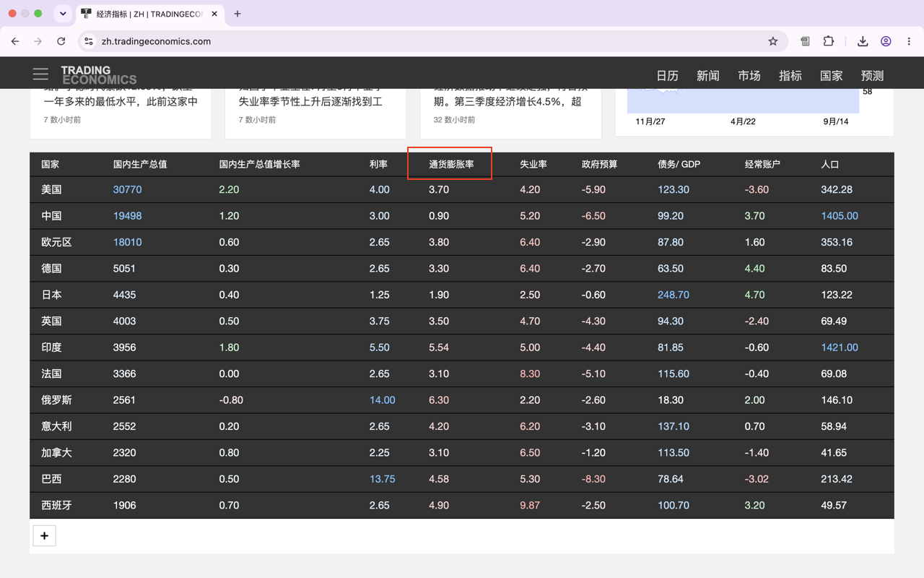This screenshot has height=578, width=924.
Task: Click Spain unemployment rate 9.87
Action: (530, 505)
